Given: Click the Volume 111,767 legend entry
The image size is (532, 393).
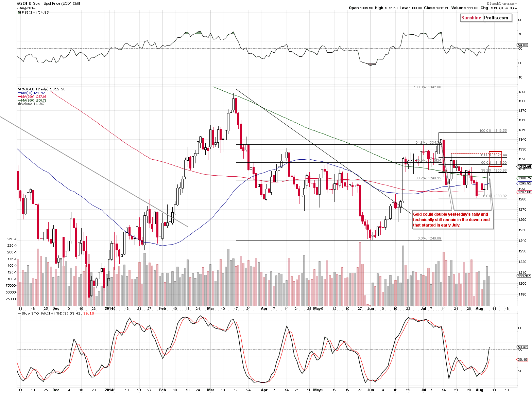Looking at the screenshot, I should tap(33, 104).
